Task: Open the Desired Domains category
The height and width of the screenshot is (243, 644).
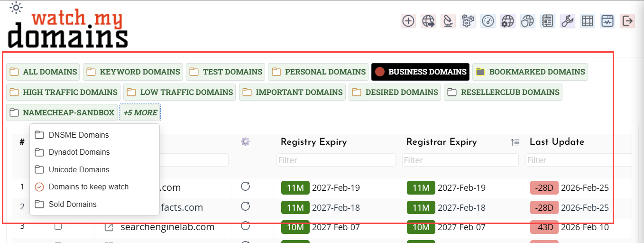Action: (x=395, y=92)
